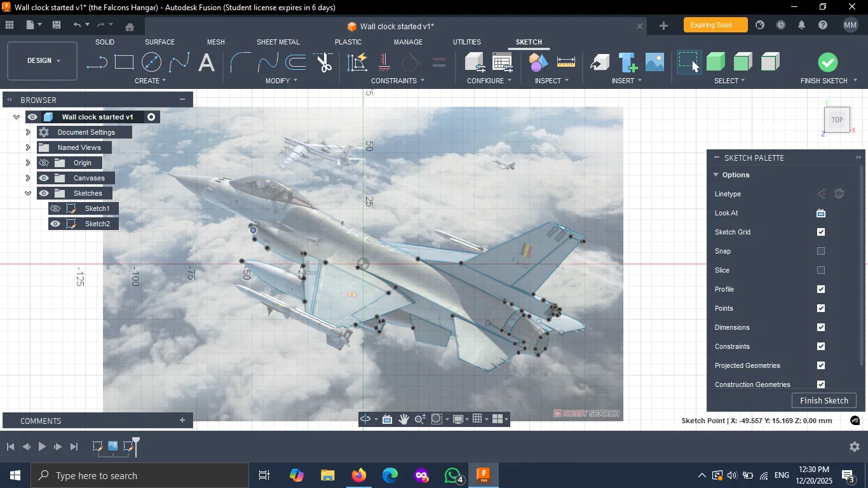The image size is (868, 488).
Task: Select Sketch2 in the browser tree
Action: [x=97, y=224]
